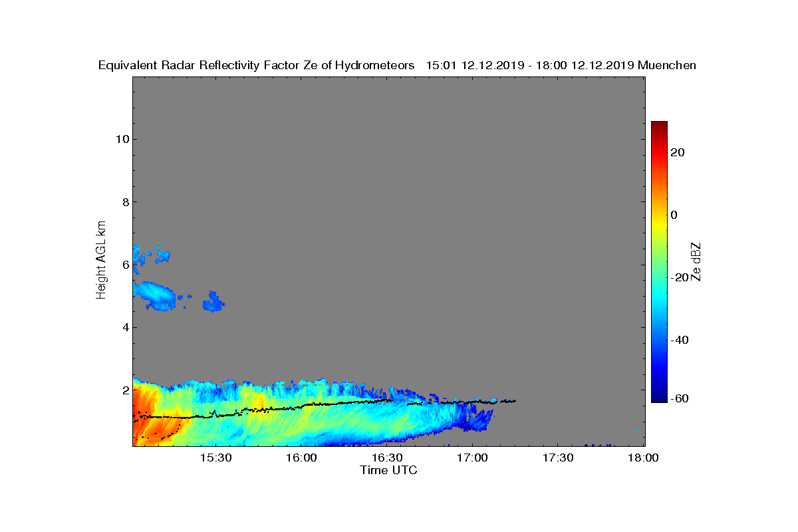This screenshot has width=798, height=532.
Task: Click the colorbar value 20
Action: tap(678, 152)
